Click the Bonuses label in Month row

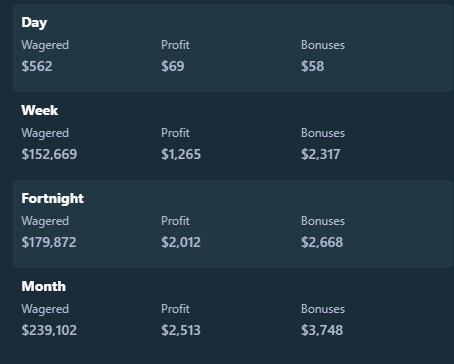click(323, 309)
